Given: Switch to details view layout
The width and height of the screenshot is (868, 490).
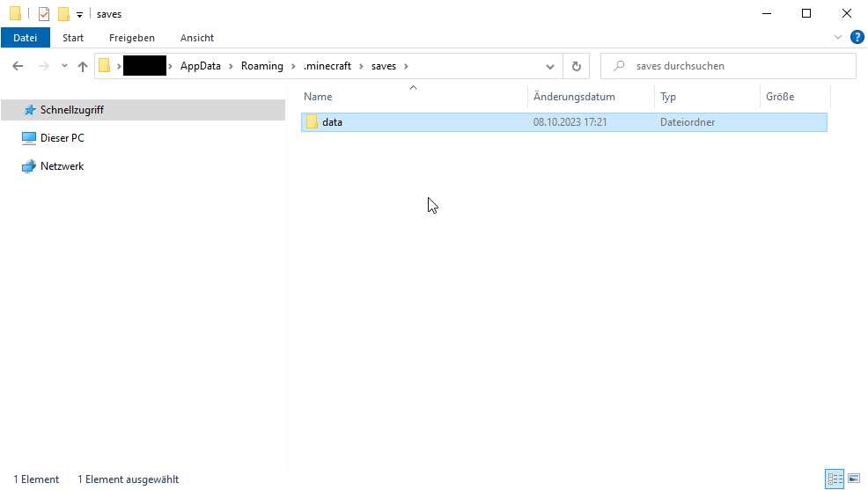Looking at the screenshot, I should coord(835,479).
